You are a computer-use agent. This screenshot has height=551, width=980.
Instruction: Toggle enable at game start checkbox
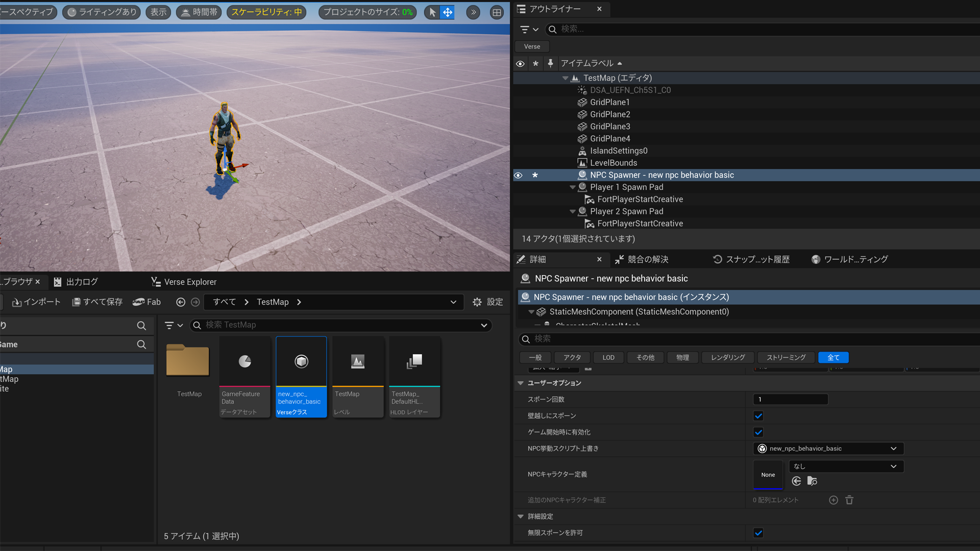point(758,432)
